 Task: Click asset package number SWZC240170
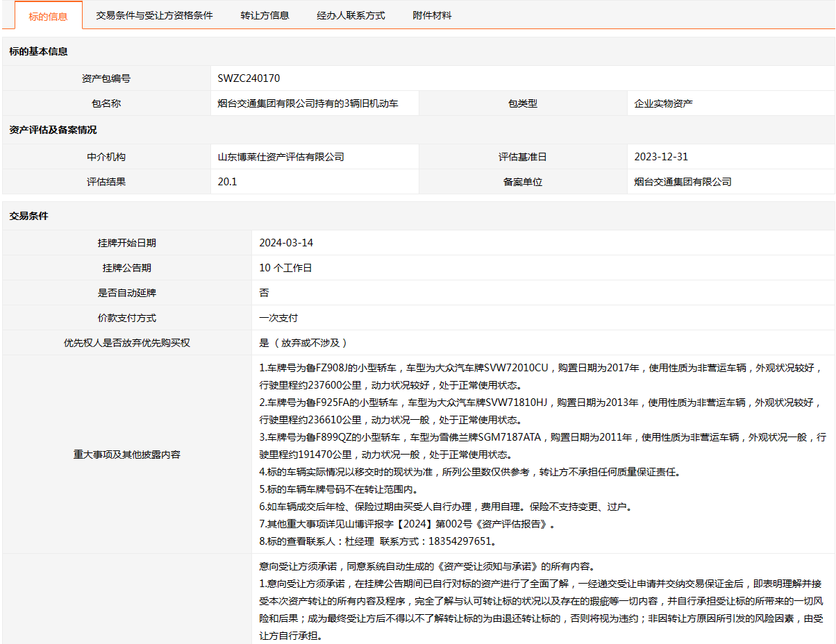point(249,78)
